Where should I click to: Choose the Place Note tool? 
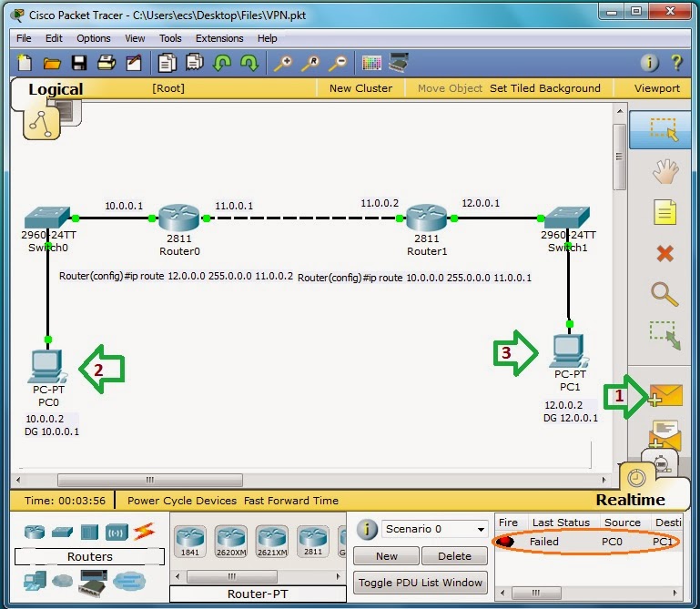point(664,211)
